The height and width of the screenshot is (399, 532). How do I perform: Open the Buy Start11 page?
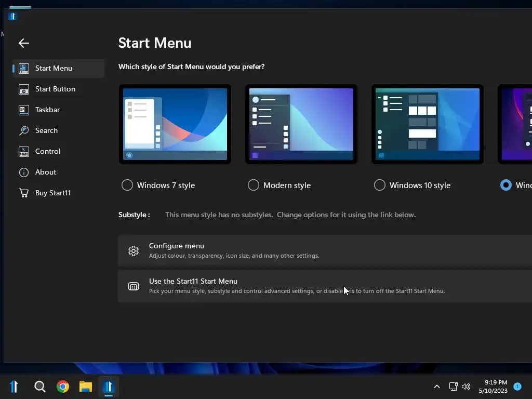[x=58, y=193]
